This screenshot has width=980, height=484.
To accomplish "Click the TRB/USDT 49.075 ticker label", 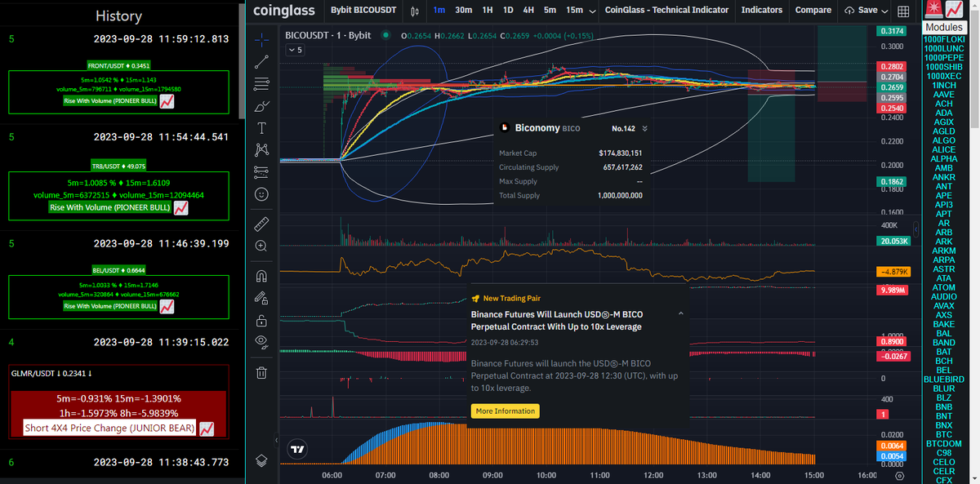I will (118, 166).
